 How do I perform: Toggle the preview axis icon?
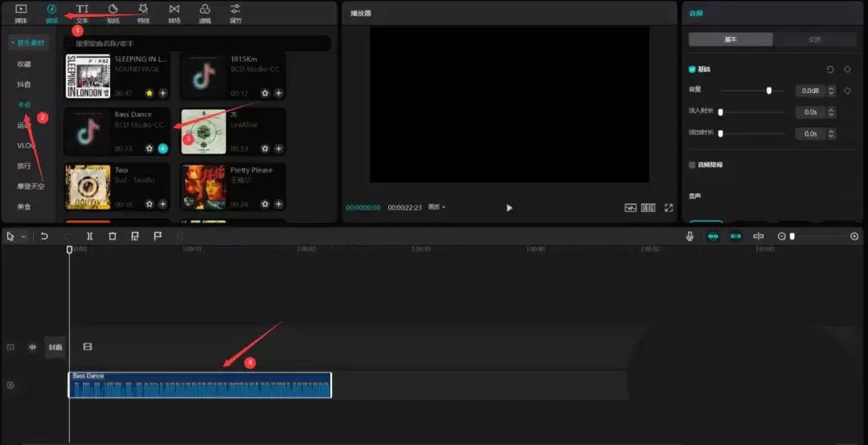tap(759, 236)
